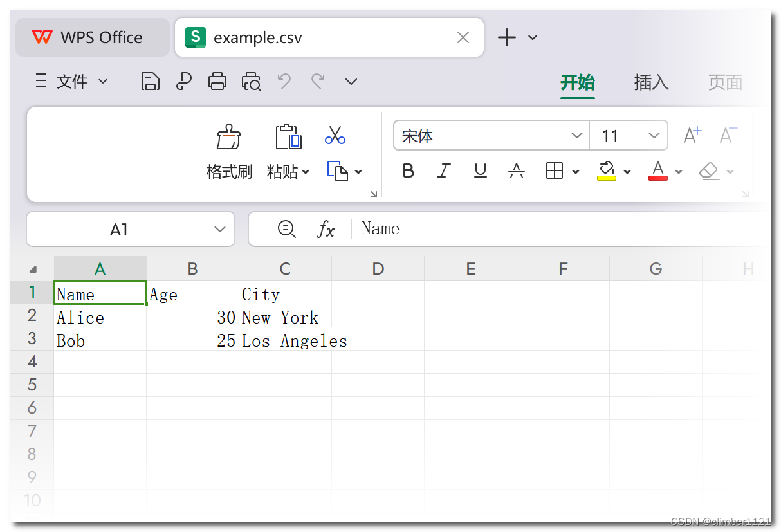Select the Format Painter (格式刷) tool
Image resolution: width=781 pixels, height=532 pixels.
click(229, 152)
